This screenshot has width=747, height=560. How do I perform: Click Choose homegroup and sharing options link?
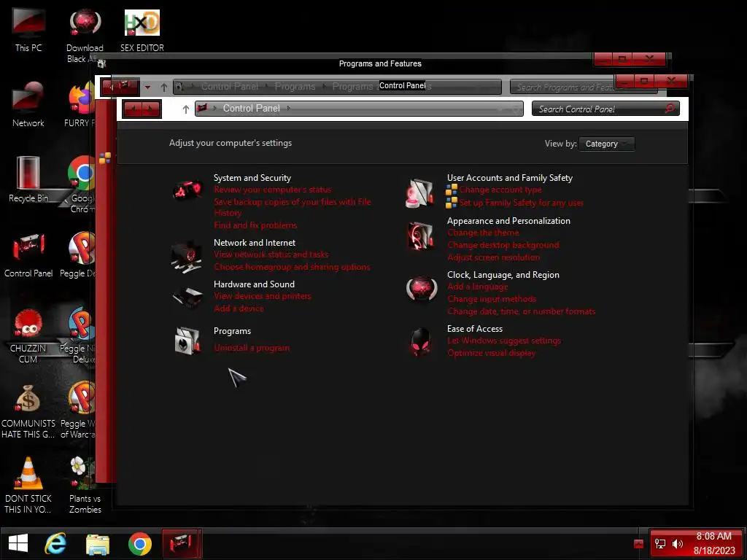coord(292,267)
